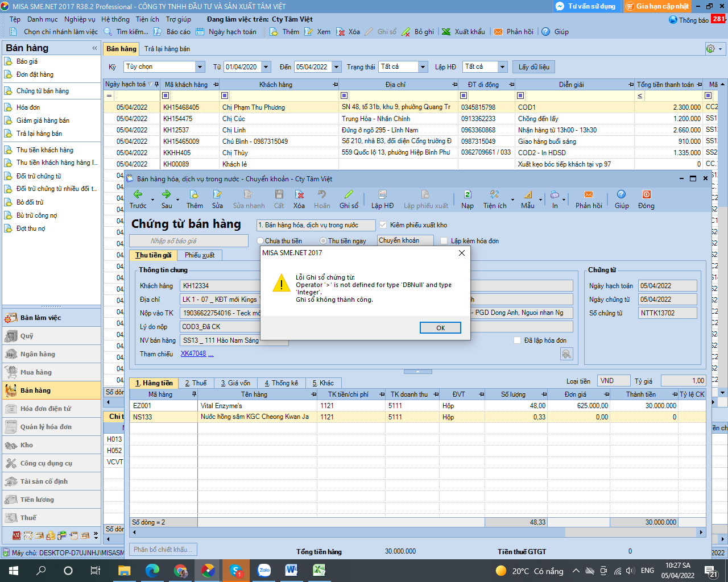Click Ghi sổ icon in voucher window
728x582 pixels.
pos(349,194)
